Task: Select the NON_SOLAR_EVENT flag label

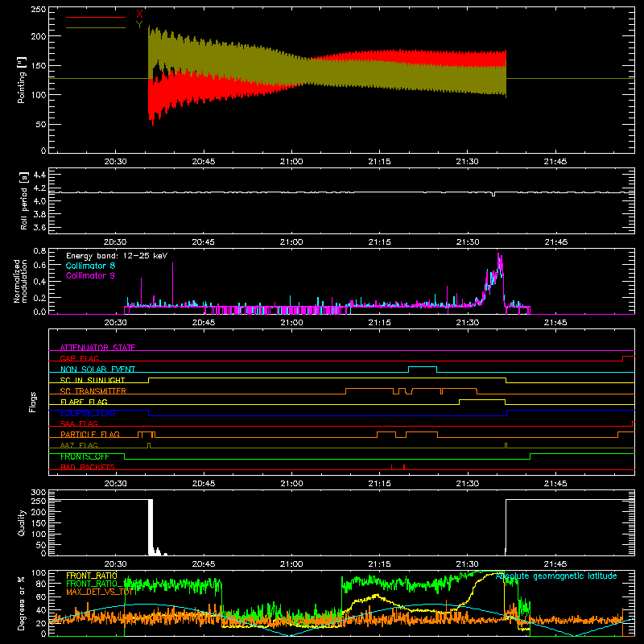Action: tap(97, 369)
